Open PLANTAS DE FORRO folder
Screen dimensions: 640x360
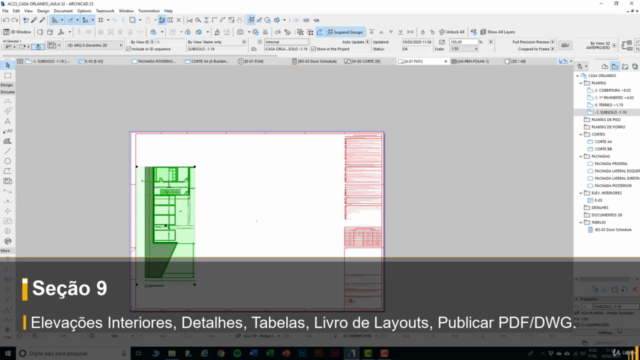click(605, 127)
